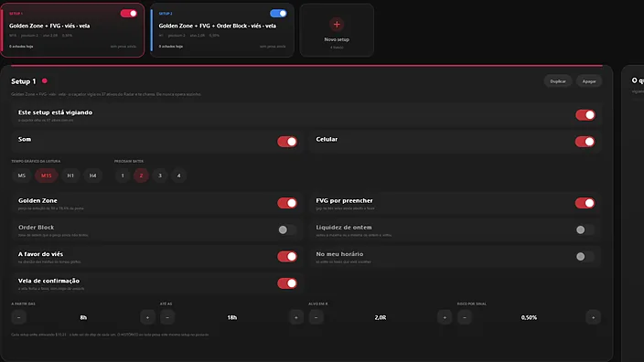
Task: Disable the Golden Zone toggle
Action: 287,203
